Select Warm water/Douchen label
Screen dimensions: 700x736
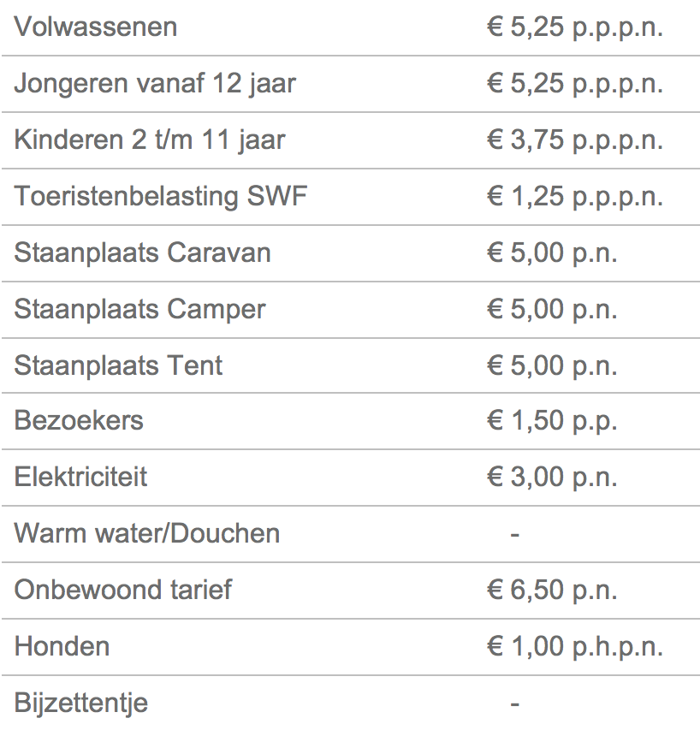pyautogui.click(x=147, y=534)
